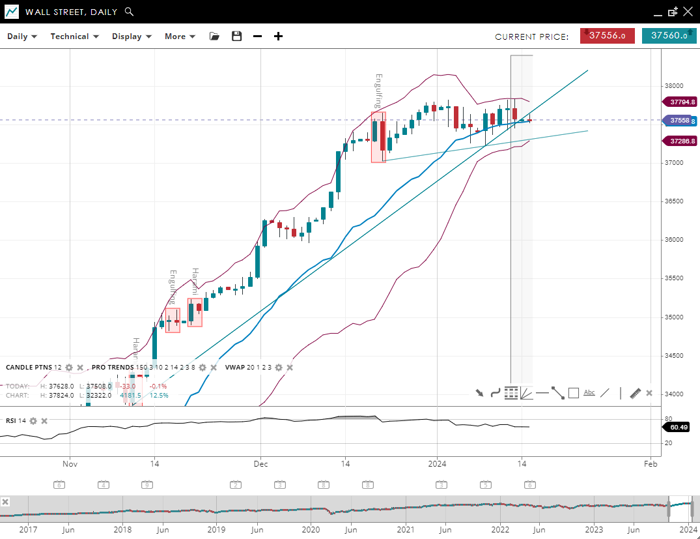Open the Display options dropdown
This screenshot has width=700, height=539.
(131, 36)
